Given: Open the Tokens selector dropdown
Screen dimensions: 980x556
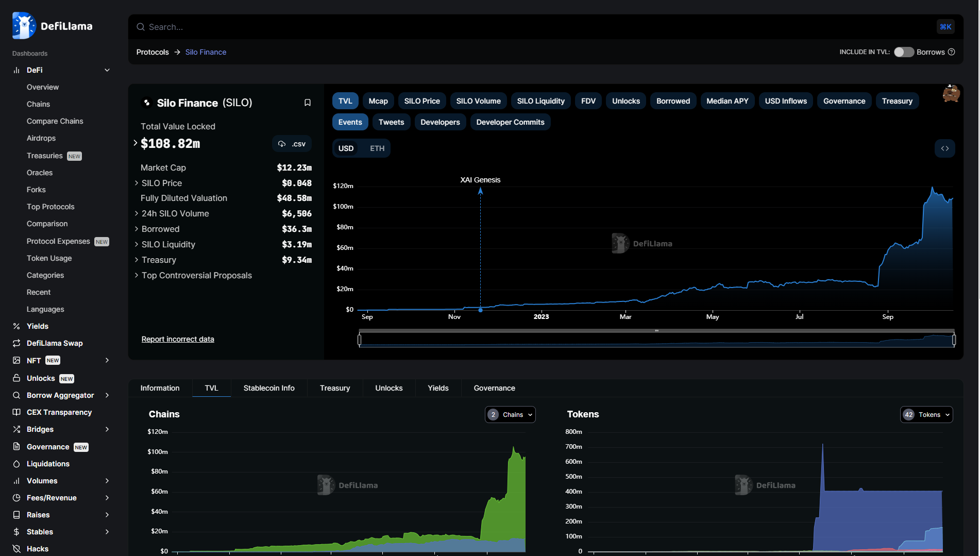Looking at the screenshot, I should pos(926,415).
